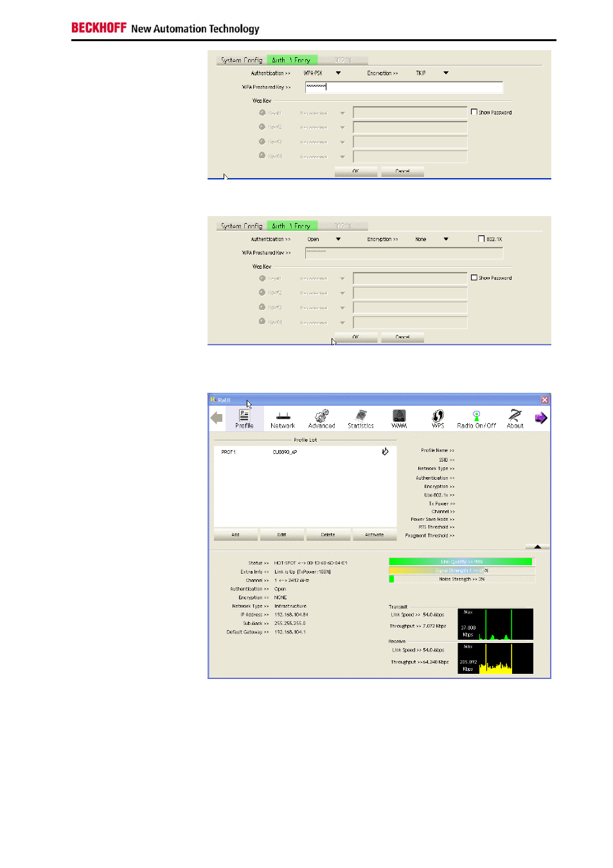Viewport: 613px width, 868px height.
Task: Click the Noise Strength bar
Action: click(x=461, y=579)
